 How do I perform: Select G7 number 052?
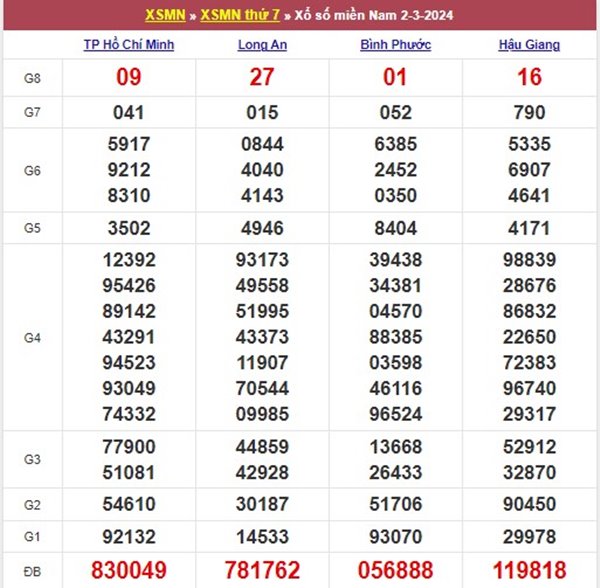coord(396,113)
